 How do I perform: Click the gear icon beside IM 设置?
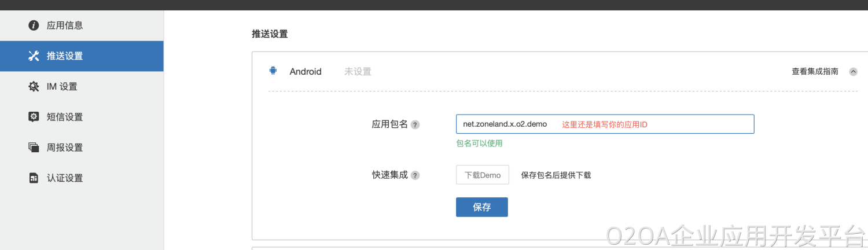34,87
